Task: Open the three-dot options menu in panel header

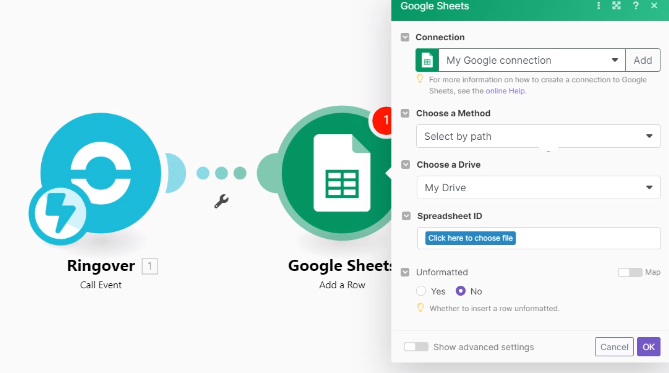Action: click(x=599, y=6)
